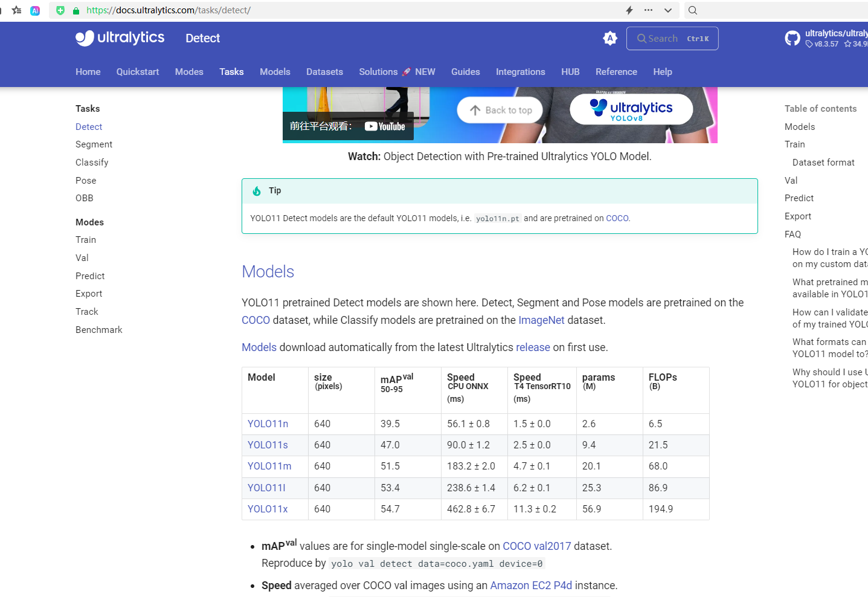Viewport: 868px width, 597px height.
Task: Click the green shield security icon
Action: click(x=60, y=10)
